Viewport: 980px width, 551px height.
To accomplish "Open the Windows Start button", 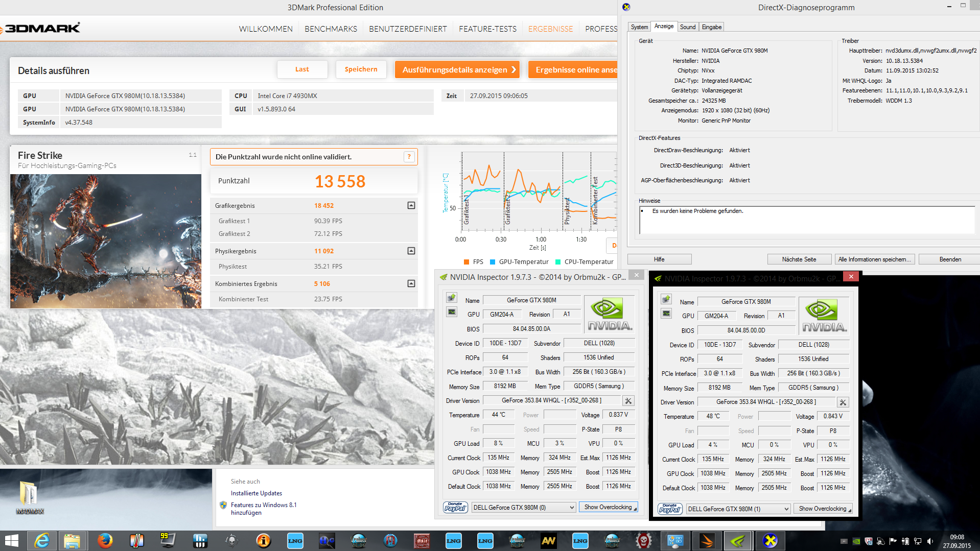I will [x=12, y=540].
